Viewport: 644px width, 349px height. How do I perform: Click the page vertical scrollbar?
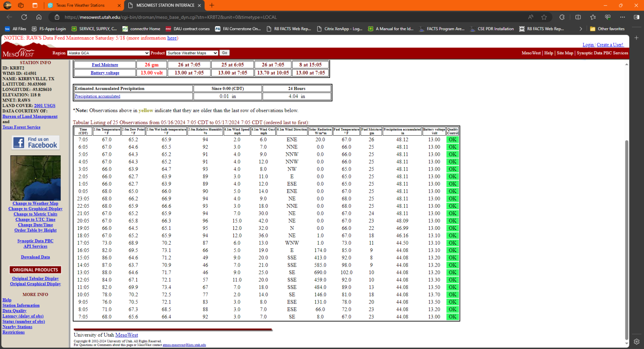tap(626, 240)
